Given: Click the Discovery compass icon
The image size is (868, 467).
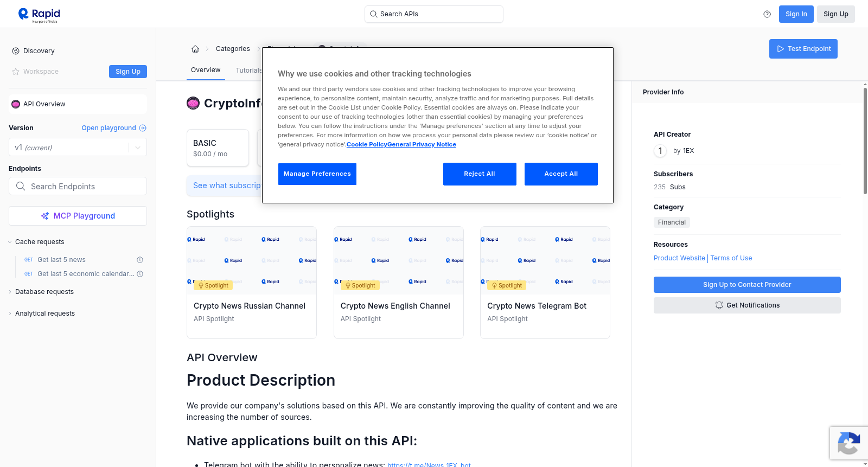Looking at the screenshot, I should point(16,51).
